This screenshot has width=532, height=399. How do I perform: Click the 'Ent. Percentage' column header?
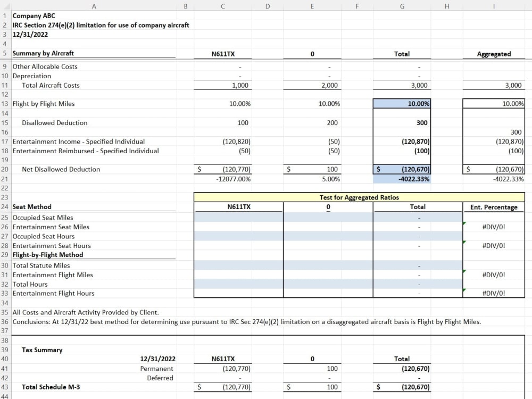(494, 207)
